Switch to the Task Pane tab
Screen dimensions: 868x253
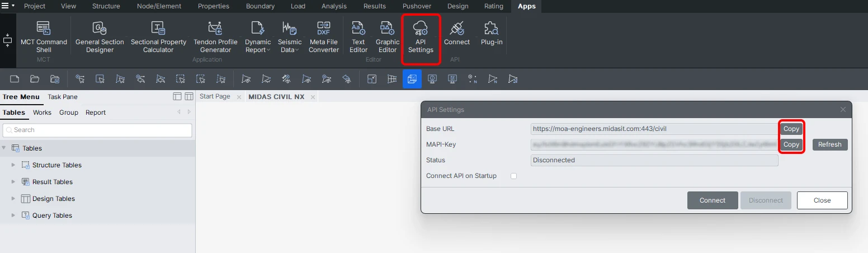(63, 97)
